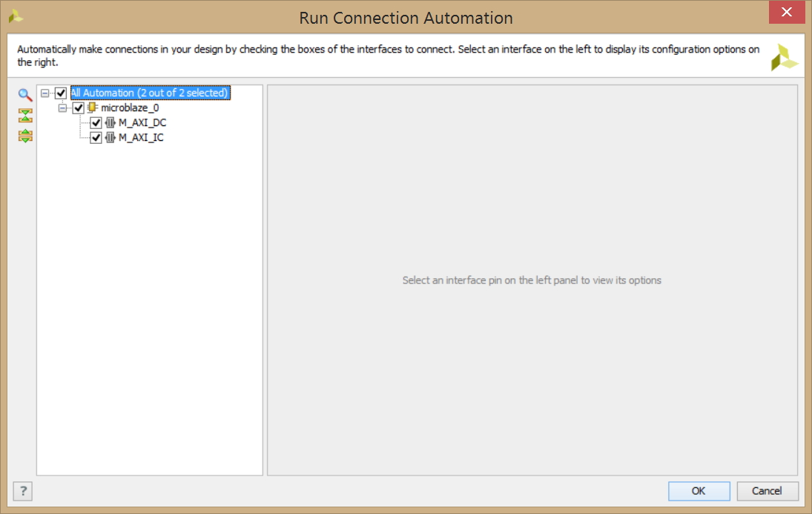Open the search magnifier tool
812x514 pixels.
pos(25,95)
